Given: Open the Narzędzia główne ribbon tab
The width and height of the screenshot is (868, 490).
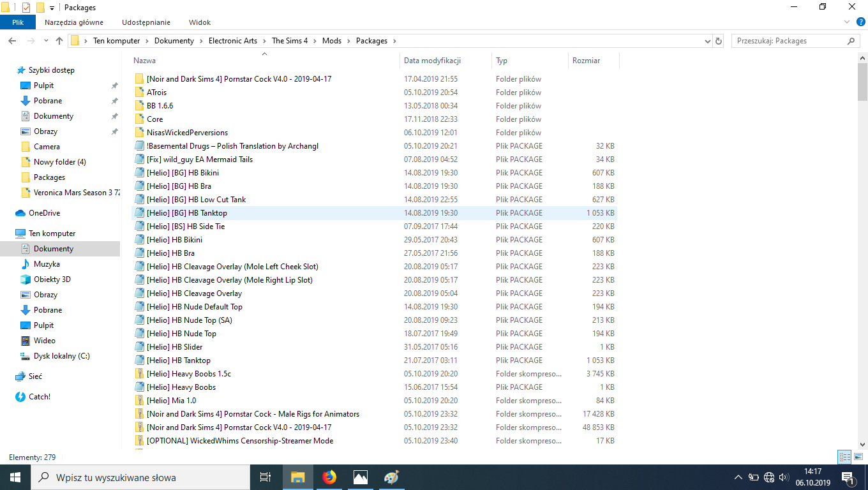Looking at the screenshot, I should pos(74,22).
